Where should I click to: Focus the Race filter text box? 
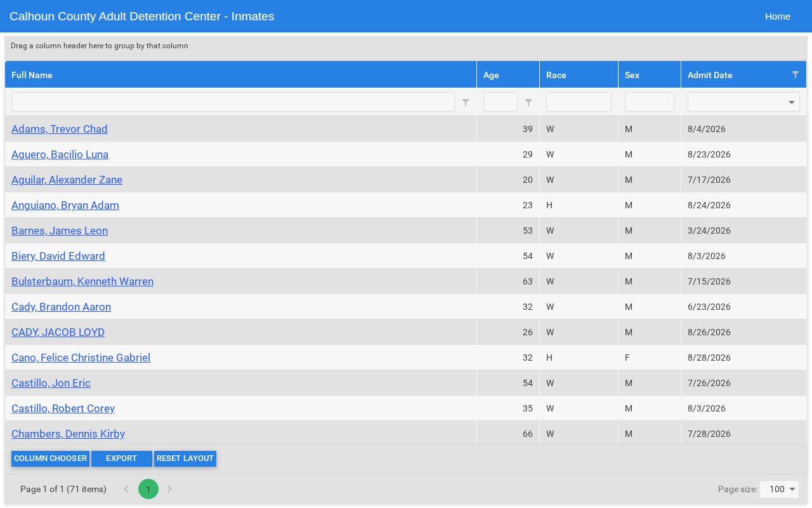tap(579, 102)
